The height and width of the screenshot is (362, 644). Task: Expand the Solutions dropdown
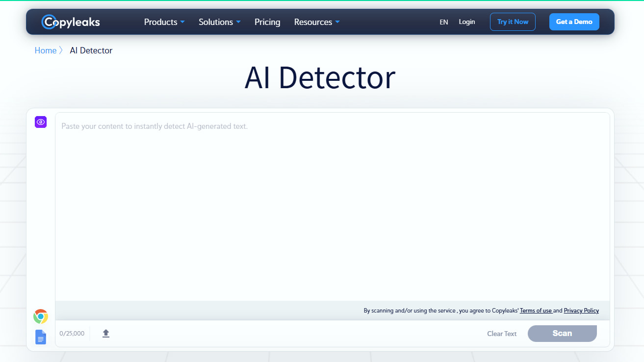coord(219,22)
